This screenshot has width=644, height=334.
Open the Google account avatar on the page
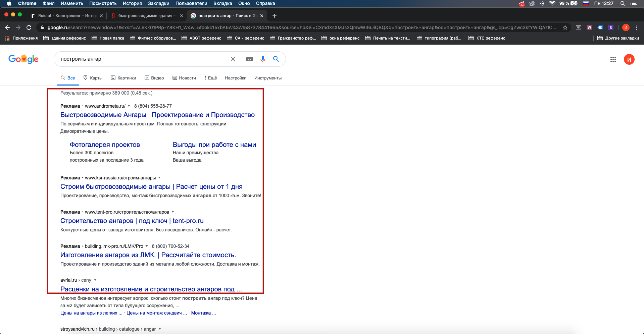(629, 59)
